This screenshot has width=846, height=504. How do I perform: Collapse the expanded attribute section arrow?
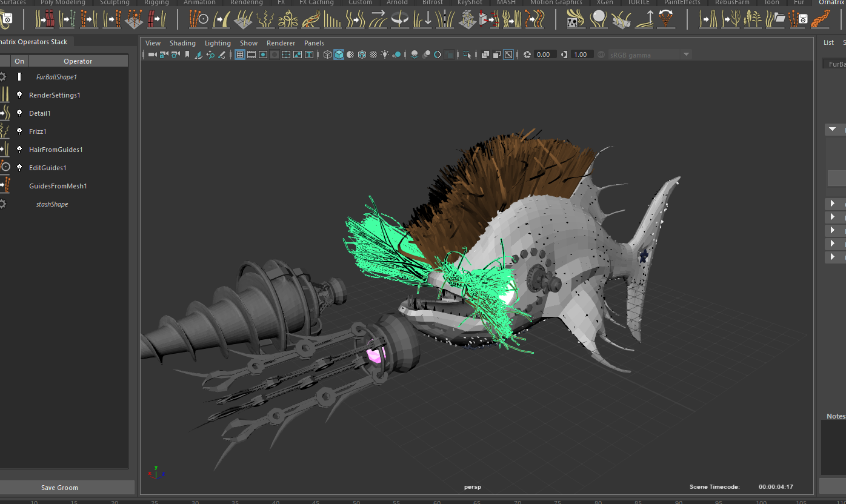coord(833,129)
